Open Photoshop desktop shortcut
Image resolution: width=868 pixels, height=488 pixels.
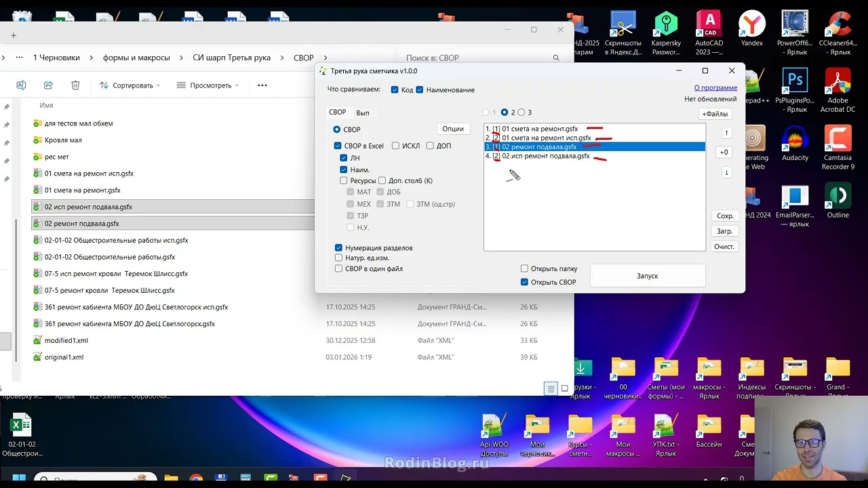click(x=795, y=90)
